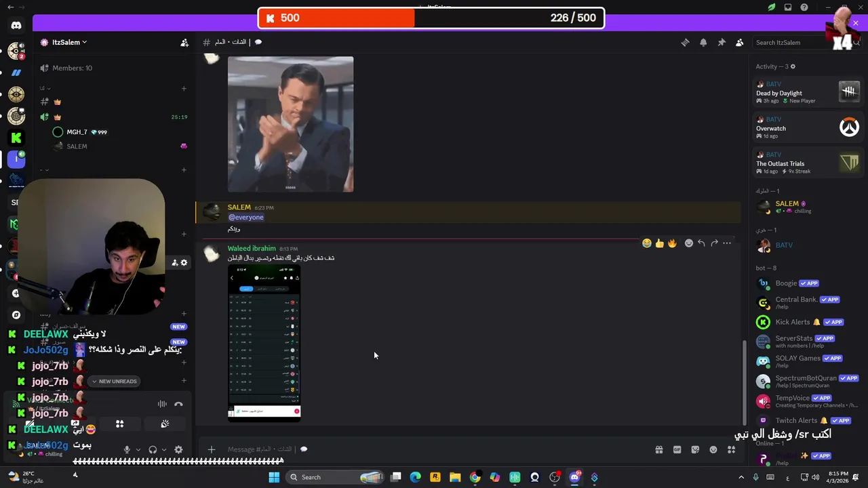Image resolution: width=868 pixels, height=488 pixels.
Task: Open the Twitch Alerts bot member
Action: [807, 420]
